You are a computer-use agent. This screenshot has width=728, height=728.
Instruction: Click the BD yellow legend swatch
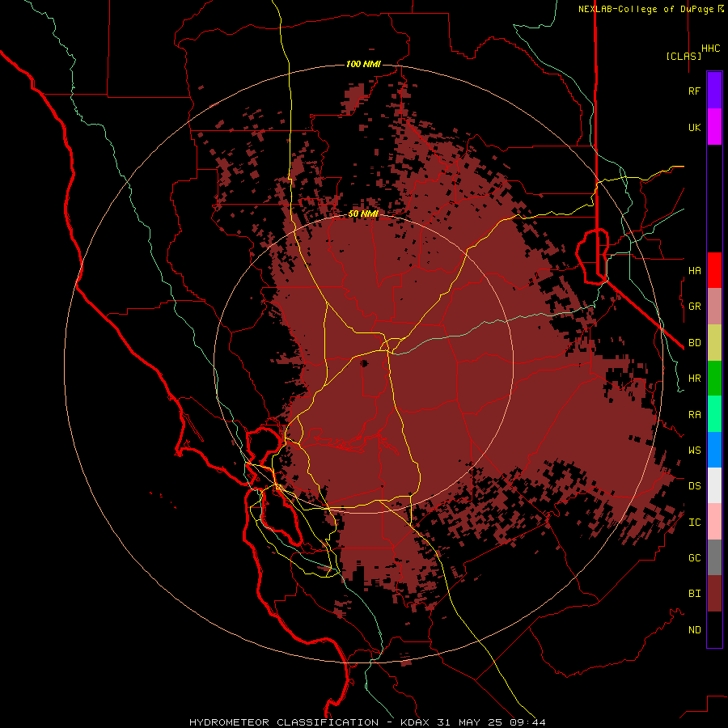[714, 343]
